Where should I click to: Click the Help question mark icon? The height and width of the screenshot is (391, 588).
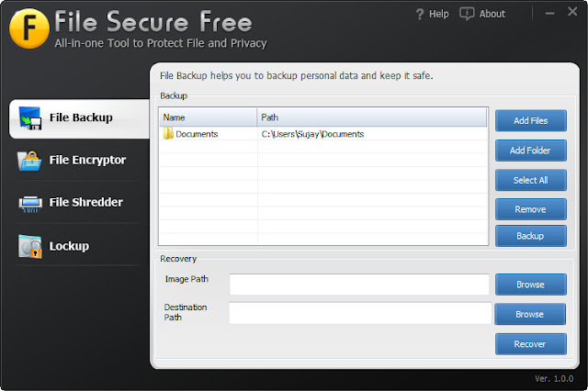coord(420,14)
